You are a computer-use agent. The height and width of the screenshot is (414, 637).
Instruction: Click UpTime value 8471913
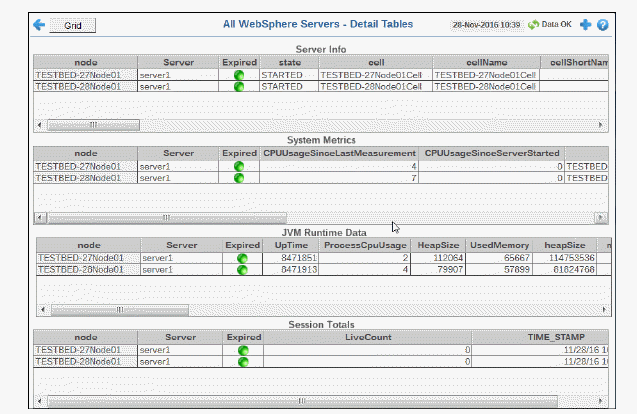(x=299, y=270)
